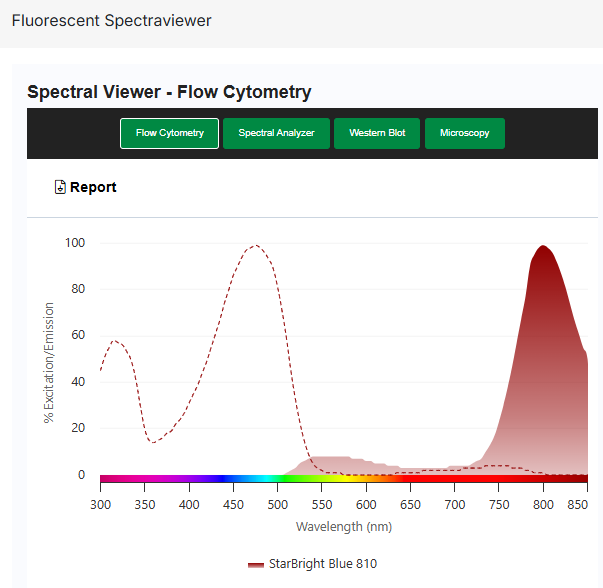Viewport: 603px width, 588px height.
Task: Click the Spectral Viewer - Flow Cytometry heading
Action: [169, 92]
